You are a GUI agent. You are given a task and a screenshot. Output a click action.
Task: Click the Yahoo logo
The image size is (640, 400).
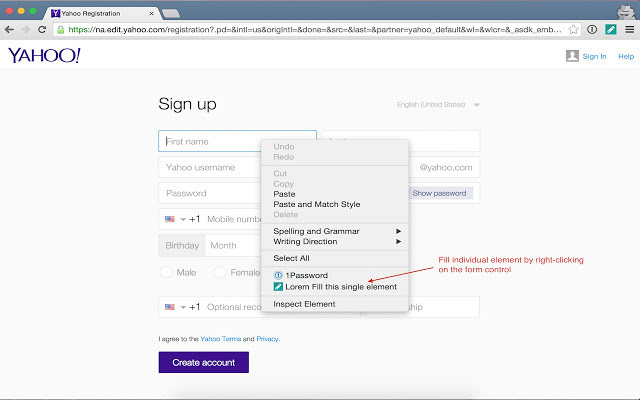tap(44, 56)
